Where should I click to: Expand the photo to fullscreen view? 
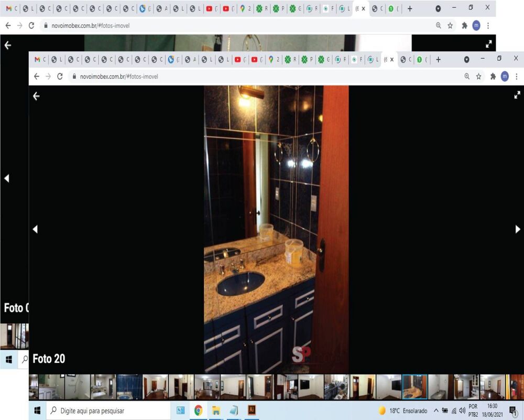click(517, 95)
